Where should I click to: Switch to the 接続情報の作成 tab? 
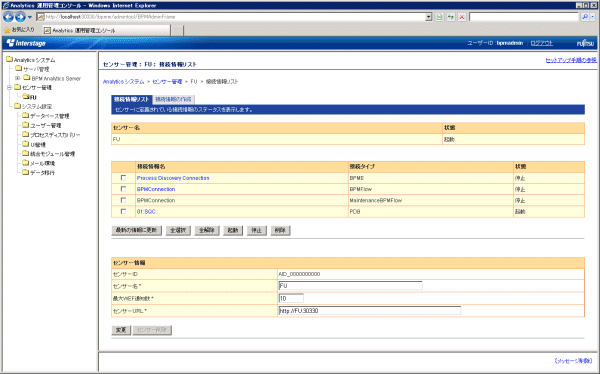tap(173, 99)
